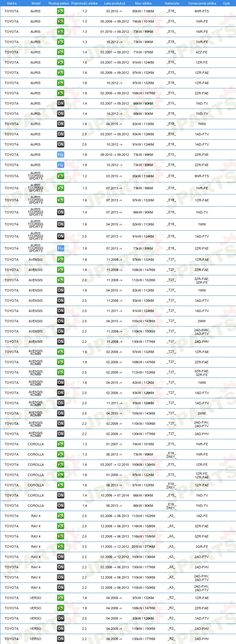The image size is (236, 644).
Task: Click diesel icon in AURIS TOURING SPORTS 1ND-TV row
Action: (60, 212)
